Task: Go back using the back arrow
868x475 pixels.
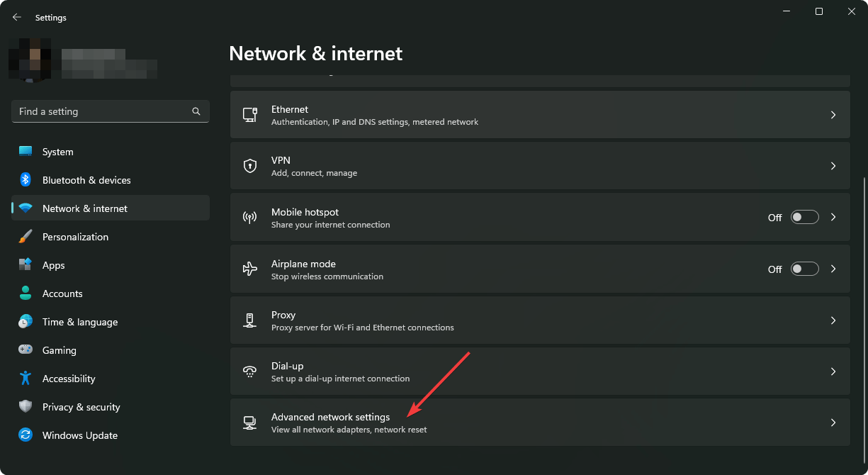Action: coord(17,17)
